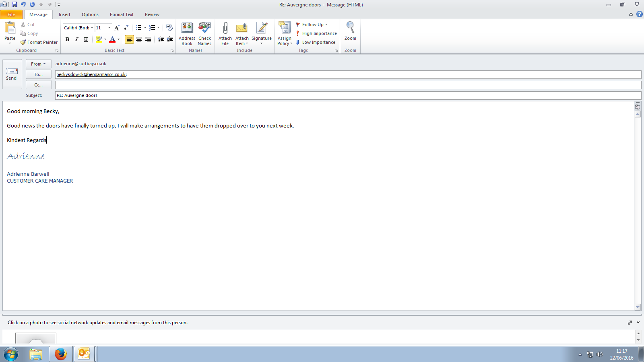Image resolution: width=644 pixels, height=362 pixels.
Task: Expand the People Pane to full size
Action: pos(630,323)
